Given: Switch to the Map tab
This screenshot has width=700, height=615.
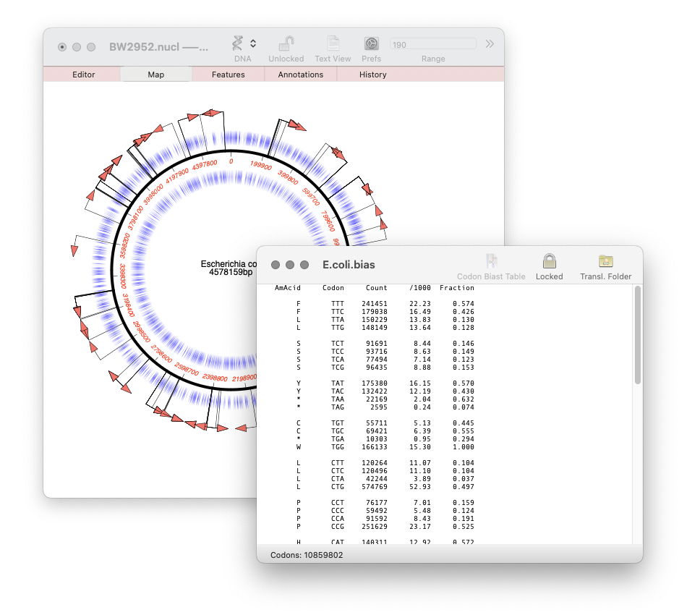Looking at the screenshot, I should coord(155,75).
